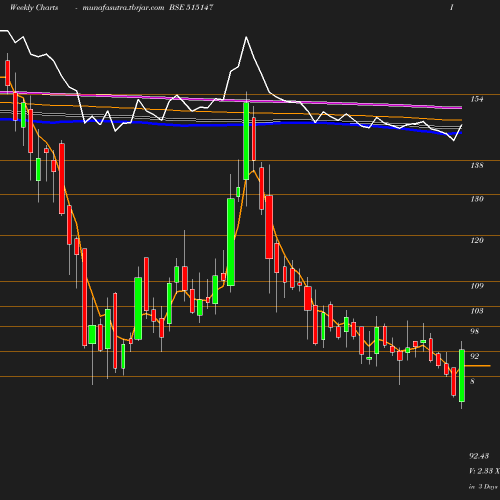Image resolution: width=500 pixels, height=500 pixels.
Task: Click the 103 price axis label
Action: pos(477,311)
